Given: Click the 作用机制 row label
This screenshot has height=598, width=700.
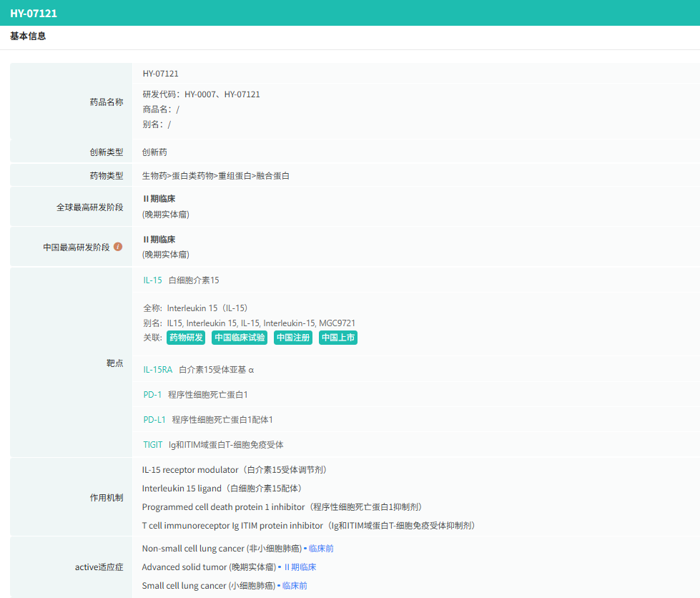Looking at the screenshot, I should coord(107,498).
